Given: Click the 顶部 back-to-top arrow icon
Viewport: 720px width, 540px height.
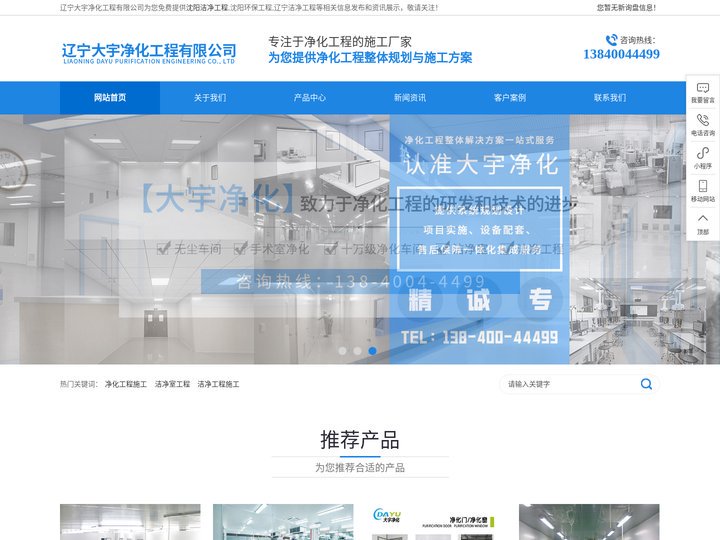Looking at the screenshot, I should [703, 219].
